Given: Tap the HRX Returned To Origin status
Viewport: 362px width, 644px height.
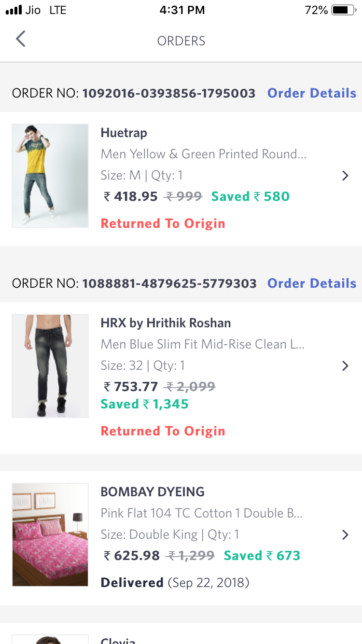Looking at the screenshot, I should pos(163,431).
